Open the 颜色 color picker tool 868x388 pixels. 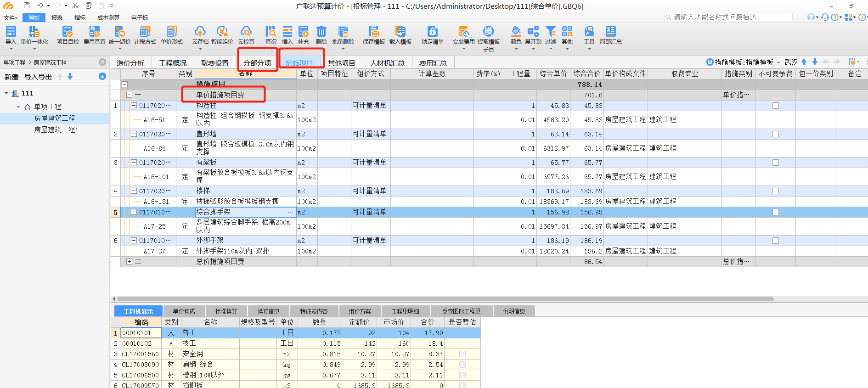(516, 31)
